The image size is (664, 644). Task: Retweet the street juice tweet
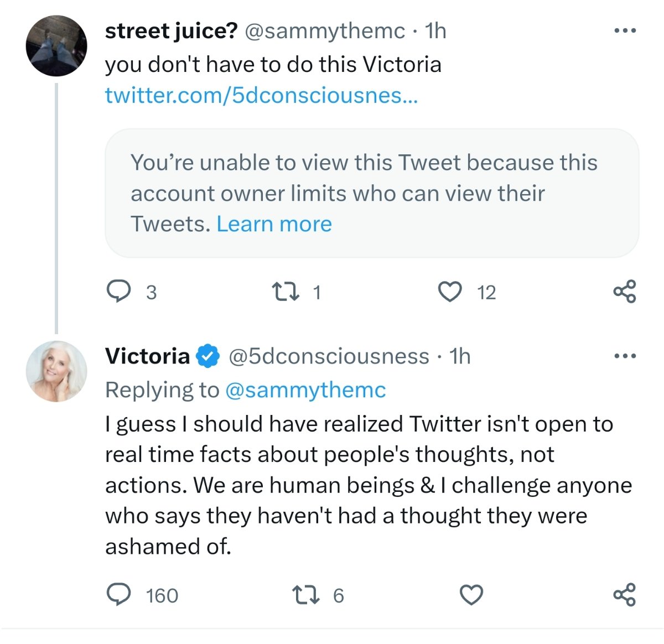[286, 292]
